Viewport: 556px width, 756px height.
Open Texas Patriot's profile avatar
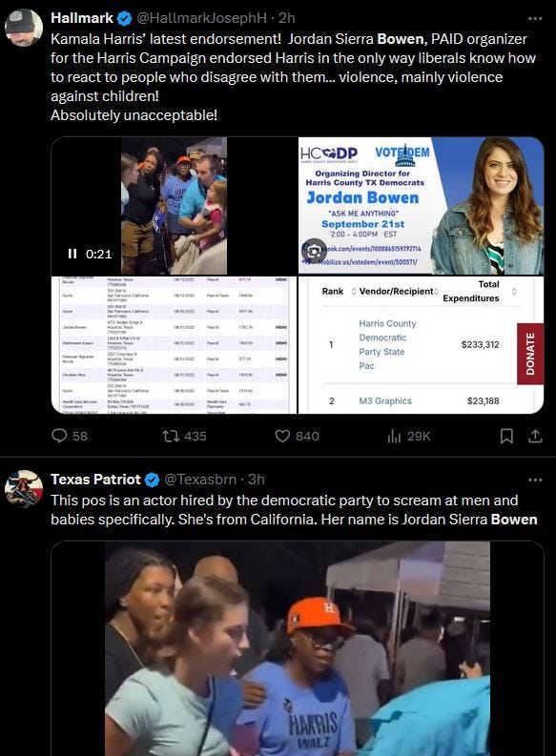click(24, 489)
